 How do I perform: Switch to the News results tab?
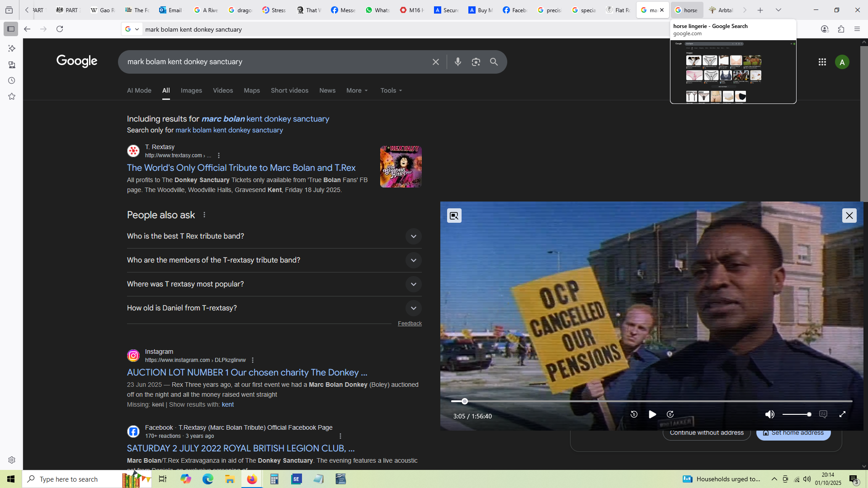click(327, 90)
